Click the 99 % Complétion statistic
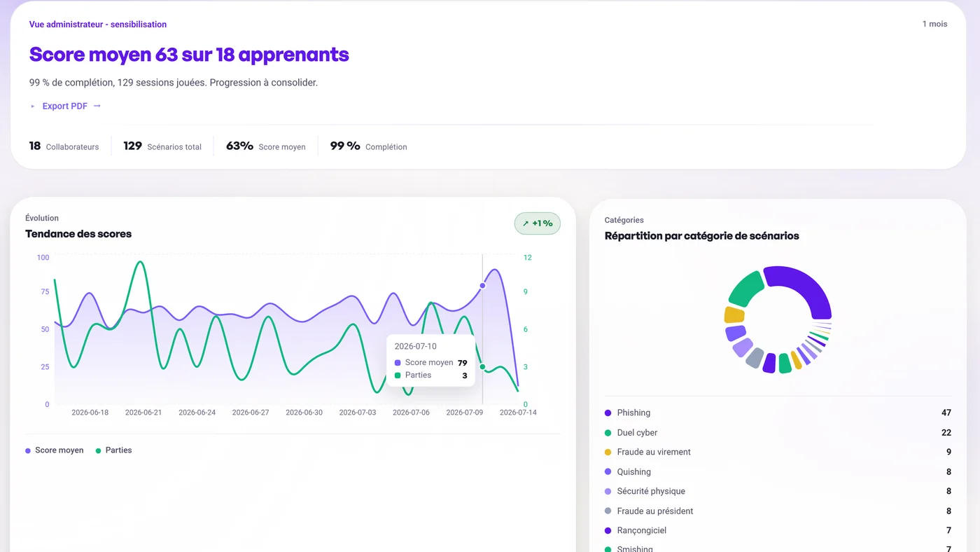This screenshot has height=552, width=980. point(368,146)
